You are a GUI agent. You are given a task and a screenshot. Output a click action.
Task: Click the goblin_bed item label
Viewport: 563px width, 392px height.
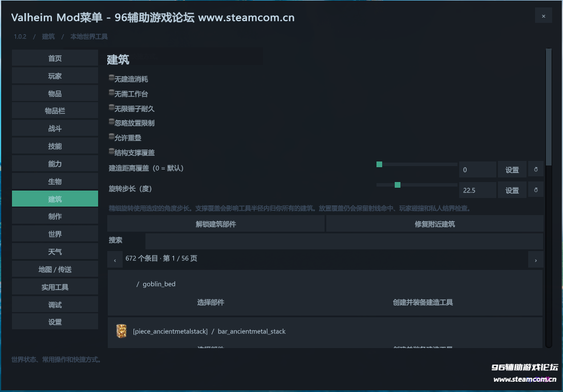pyautogui.click(x=159, y=284)
